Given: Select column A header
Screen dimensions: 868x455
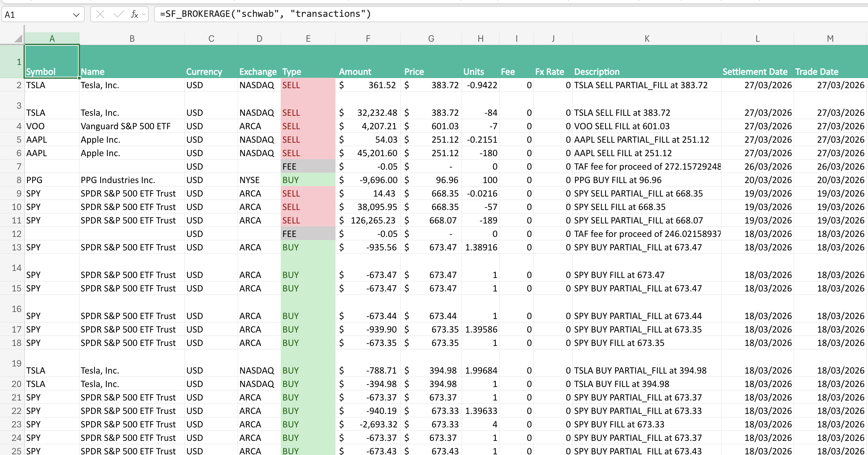Looking at the screenshot, I should click(x=52, y=38).
